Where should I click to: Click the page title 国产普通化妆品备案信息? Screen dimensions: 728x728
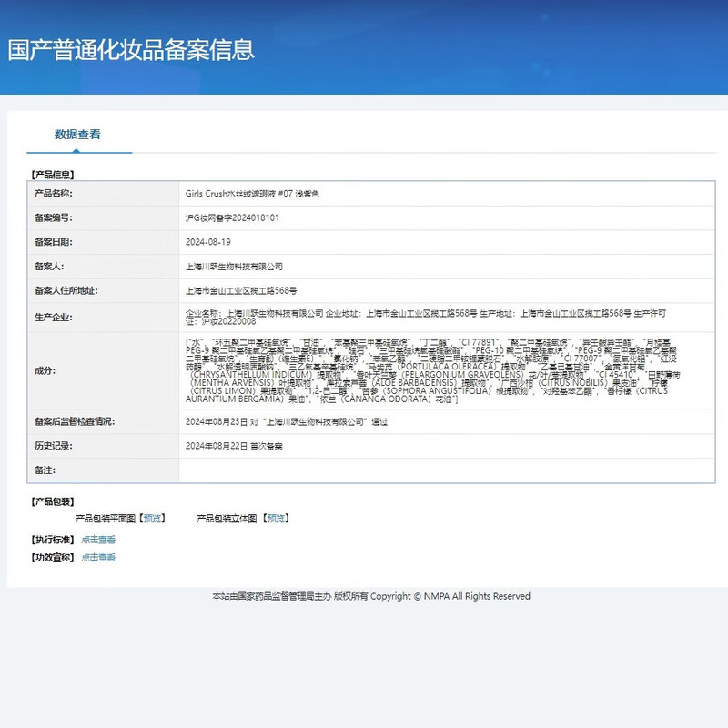coord(131,49)
